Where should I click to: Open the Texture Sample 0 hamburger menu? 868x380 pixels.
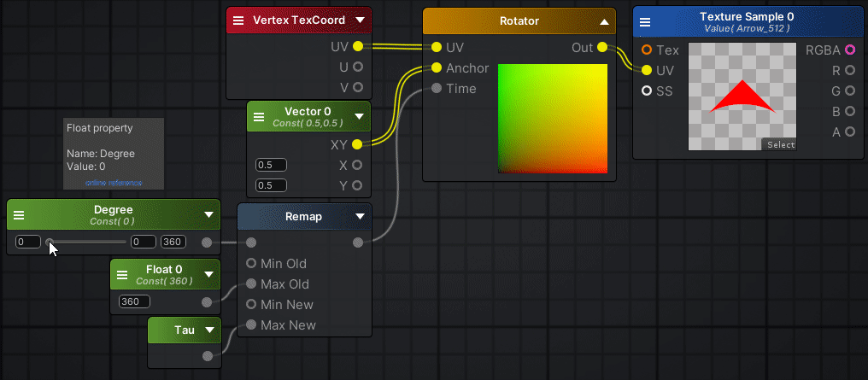pyautogui.click(x=645, y=22)
